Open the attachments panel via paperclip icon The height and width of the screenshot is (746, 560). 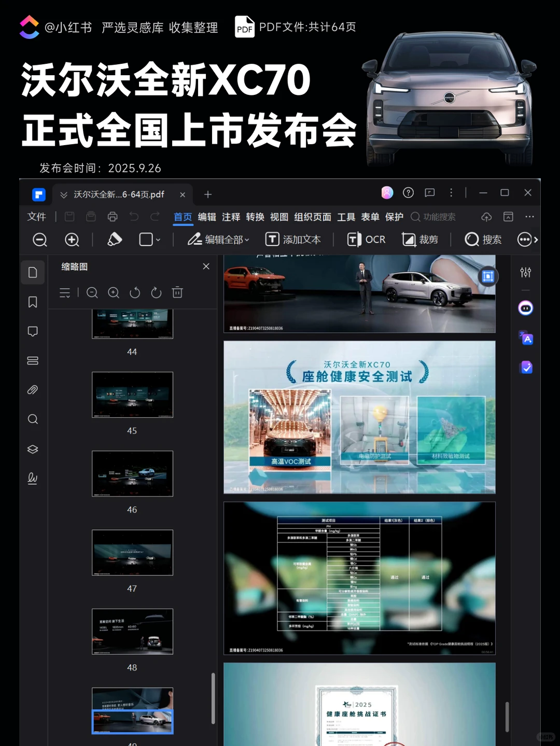point(33,390)
